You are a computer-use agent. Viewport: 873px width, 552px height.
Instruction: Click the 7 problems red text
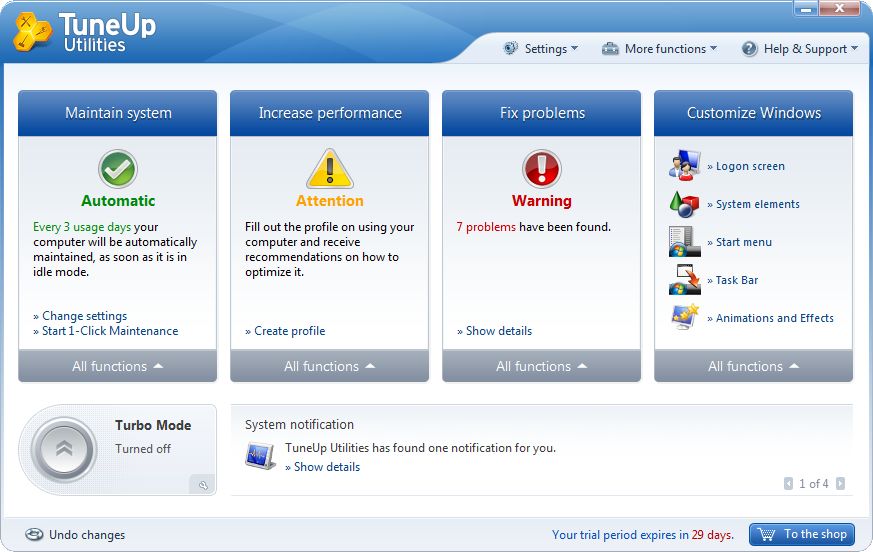click(x=486, y=227)
